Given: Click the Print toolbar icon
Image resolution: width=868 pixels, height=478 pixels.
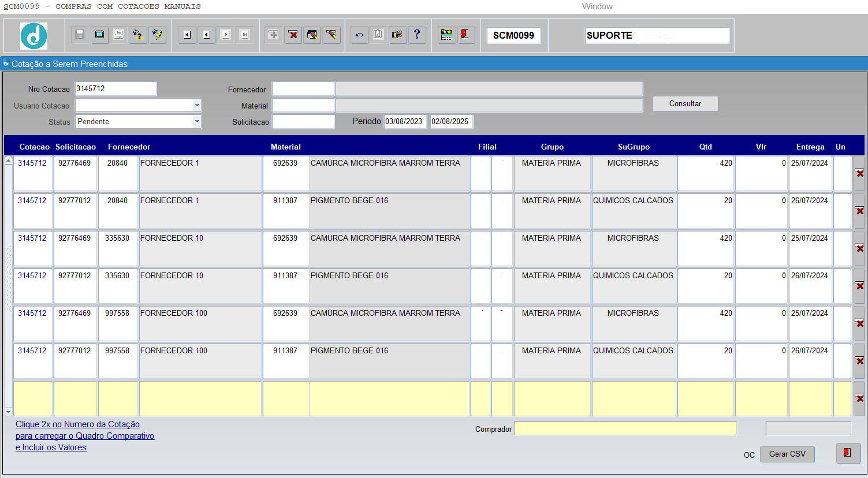Looking at the screenshot, I should point(119,35).
